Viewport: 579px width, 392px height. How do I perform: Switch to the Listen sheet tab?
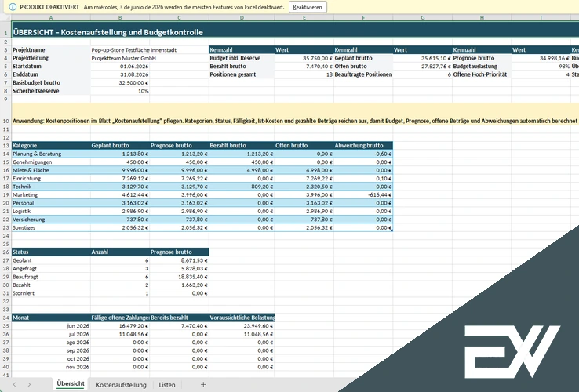pyautogui.click(x=167, y=385)
